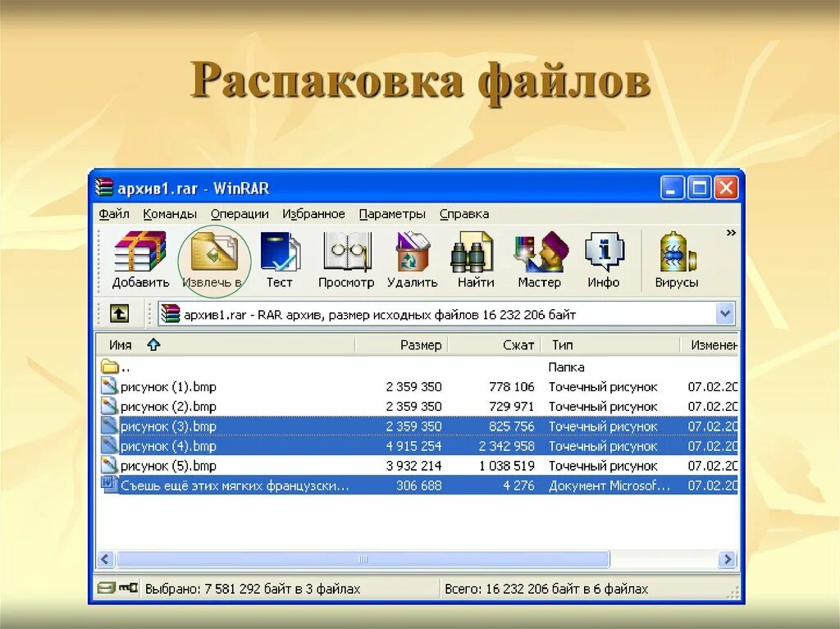Click size value 4 915 254
The height and width of the screenshot is (629, 840).
(x=413, y=446)
